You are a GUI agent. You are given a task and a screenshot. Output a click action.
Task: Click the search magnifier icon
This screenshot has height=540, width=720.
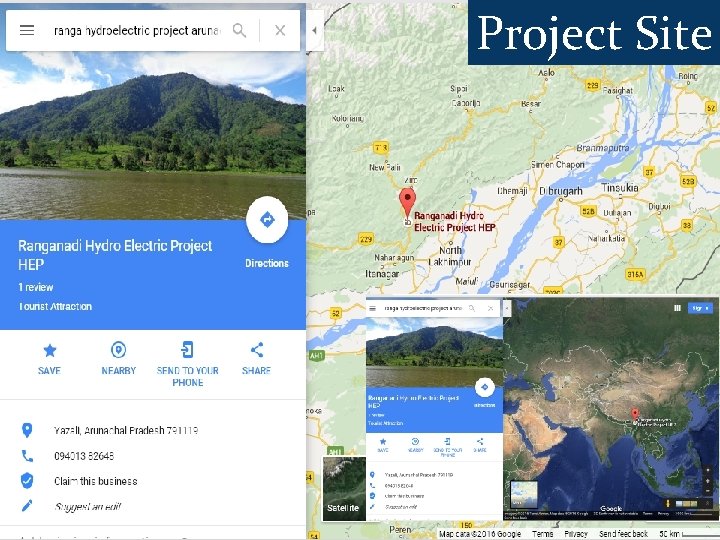(x=239, y=30)
